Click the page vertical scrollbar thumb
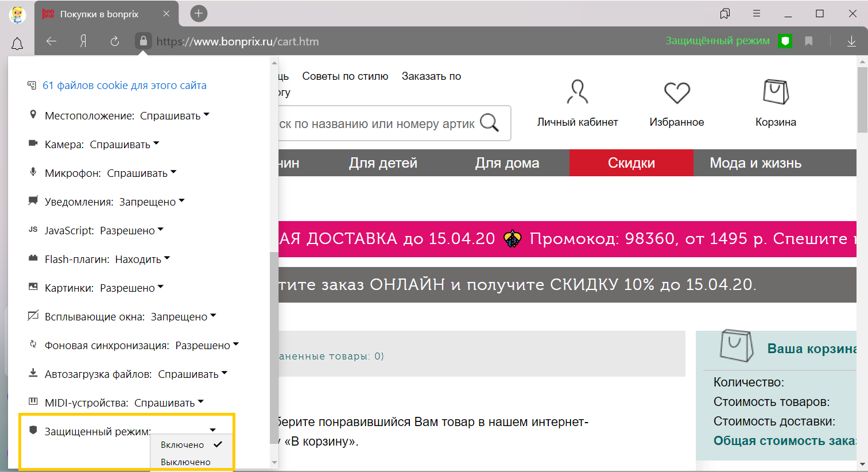 862,99
